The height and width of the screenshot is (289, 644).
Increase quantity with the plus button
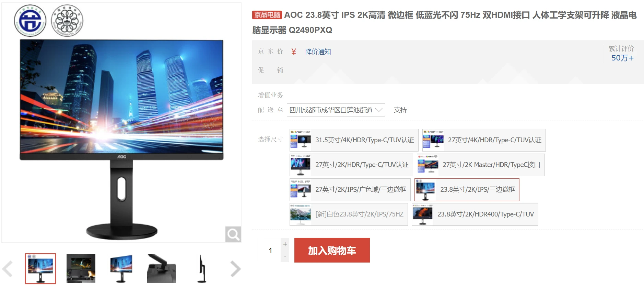[x=285, y=244]
